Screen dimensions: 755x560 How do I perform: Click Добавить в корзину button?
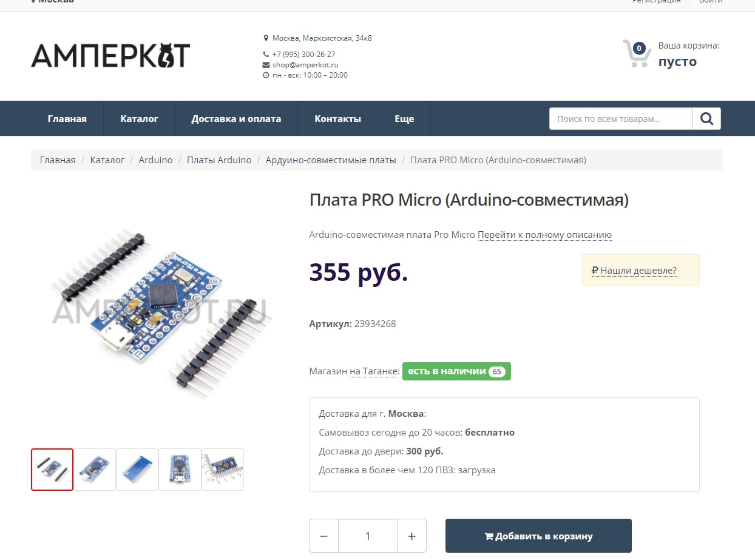[538, 536]
